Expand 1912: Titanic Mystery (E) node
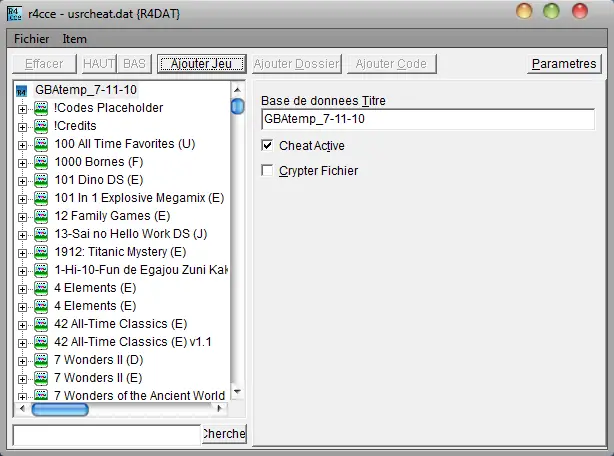Viewport: 614px width, 456px height. click(x=22, y=253)
